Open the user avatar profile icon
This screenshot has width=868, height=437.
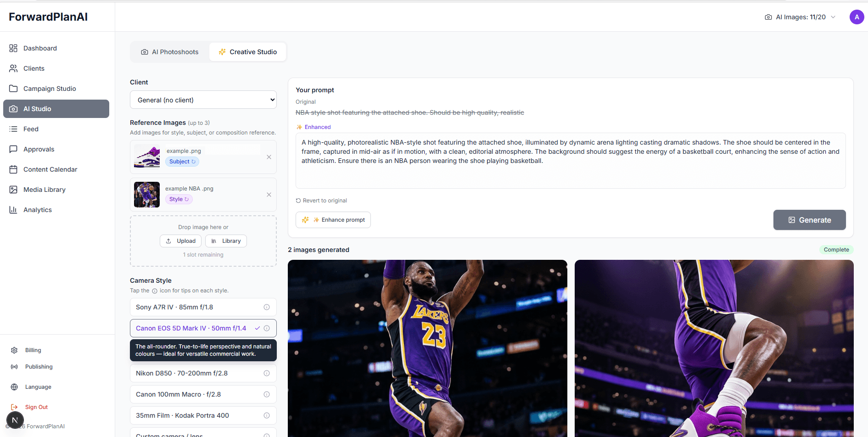pos(857,17)
